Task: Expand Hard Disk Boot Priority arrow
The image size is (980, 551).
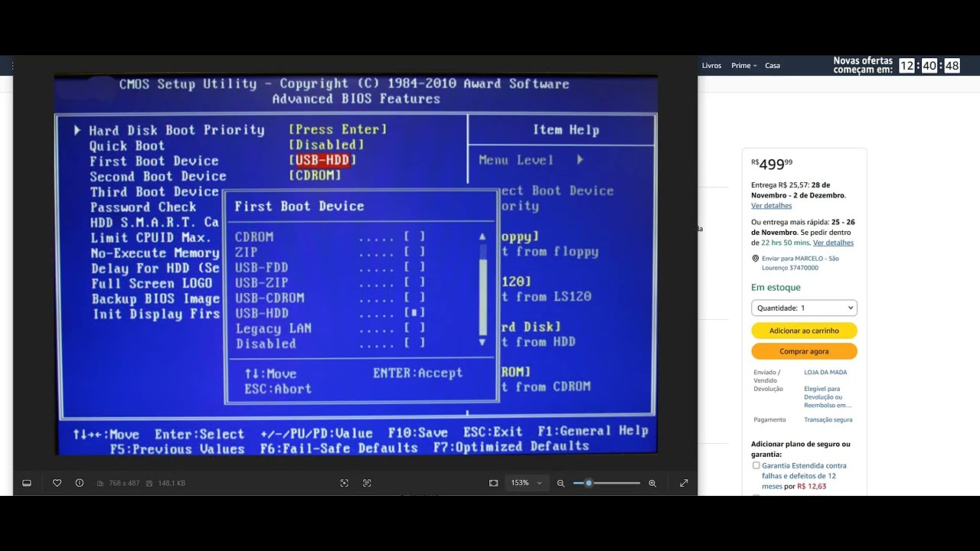Action: point(77,130)
